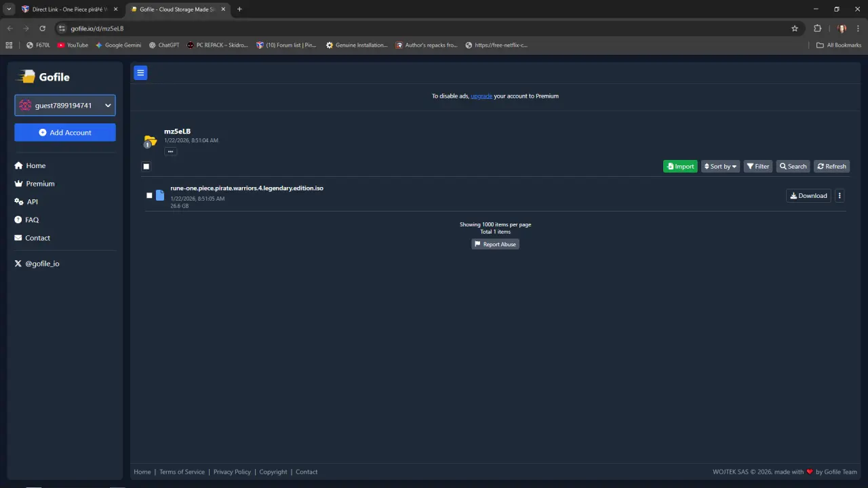This screenshot has height=488, width=868.
Task: Open the Forum list bookmark
Action: pos(286,45)
